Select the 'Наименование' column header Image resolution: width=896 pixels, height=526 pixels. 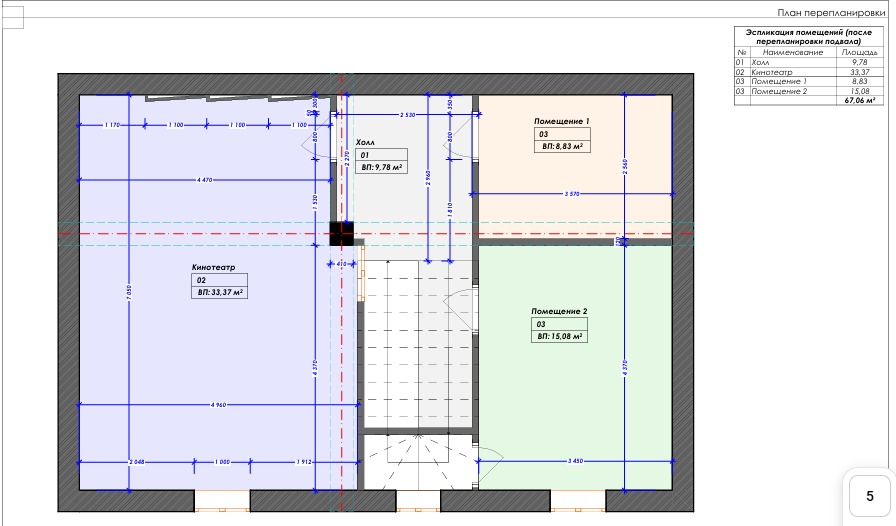click(793, 52)
